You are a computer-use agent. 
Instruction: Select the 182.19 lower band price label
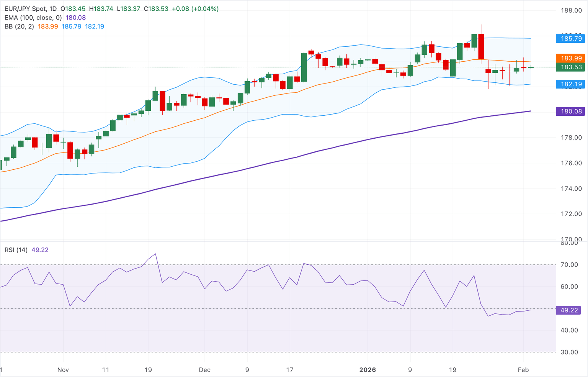tap(570, 84)
